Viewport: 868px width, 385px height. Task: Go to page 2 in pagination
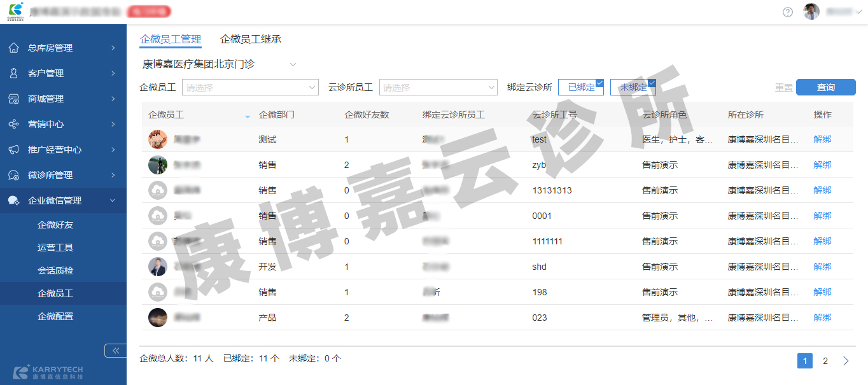[825, 361]
